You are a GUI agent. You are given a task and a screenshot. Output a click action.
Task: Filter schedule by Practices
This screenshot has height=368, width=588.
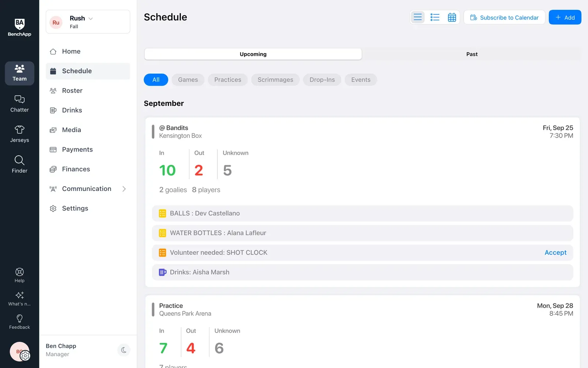tap(227, 80)
